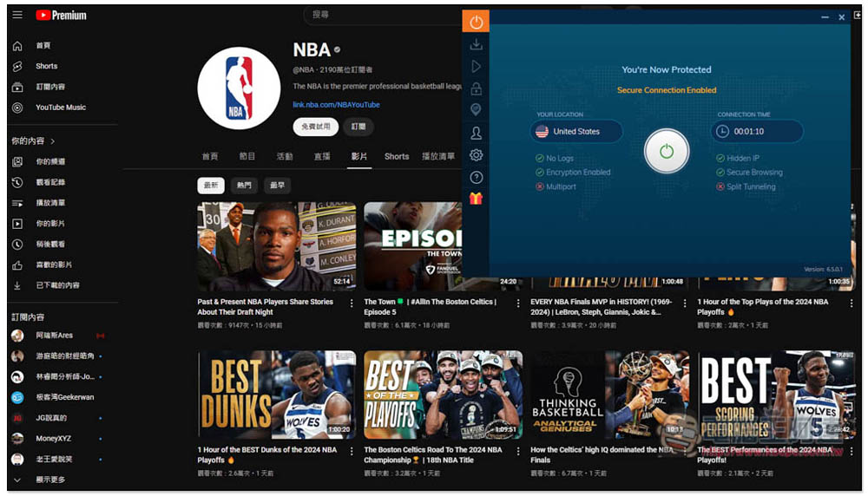Select the newest-first sort chip (最新)
The height and width of the screenshot is (496, 868).
211,186
